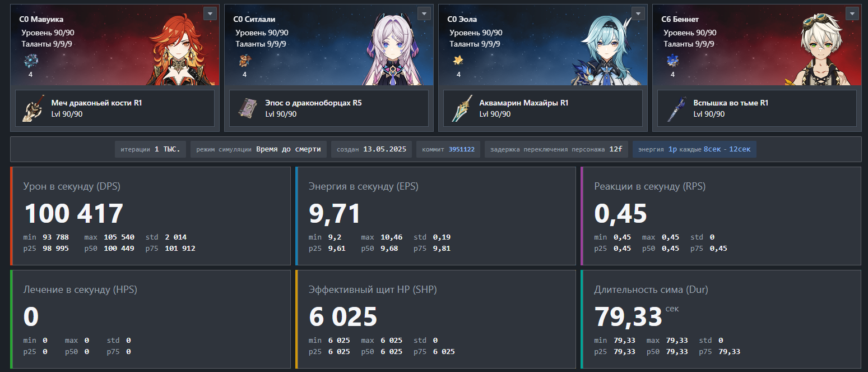The height and width of the screenshot is (372, 868).
Task: Click the С0 Мавуика name label
Action: pyautogui.click(x=41, y=20)
